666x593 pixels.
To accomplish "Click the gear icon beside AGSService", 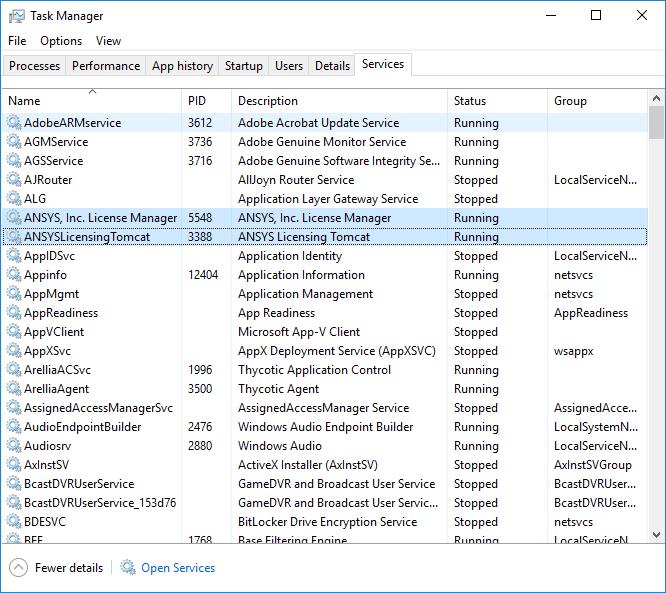I will pyautogui.click(x=14, y=161).
